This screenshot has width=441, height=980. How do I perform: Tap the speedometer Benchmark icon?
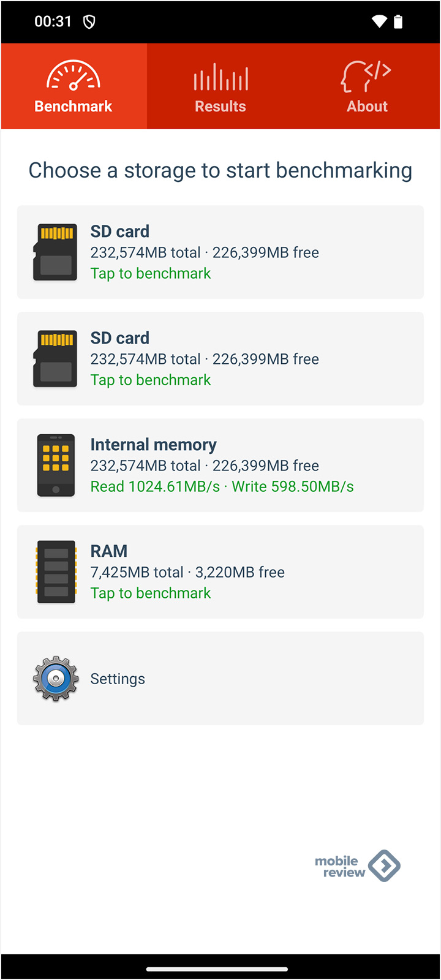coord(73,76)
